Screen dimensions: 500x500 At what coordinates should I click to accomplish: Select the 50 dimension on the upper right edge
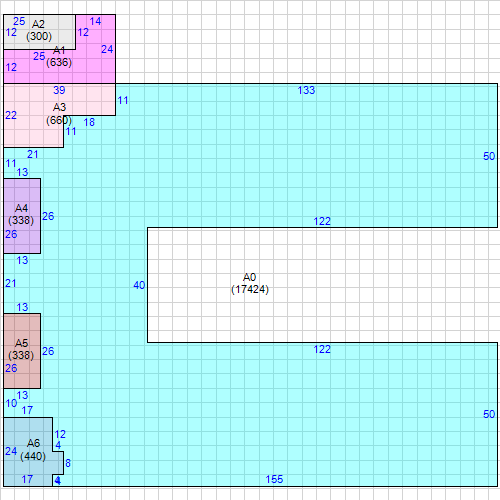pyautogui.click(x=489, y=156)
